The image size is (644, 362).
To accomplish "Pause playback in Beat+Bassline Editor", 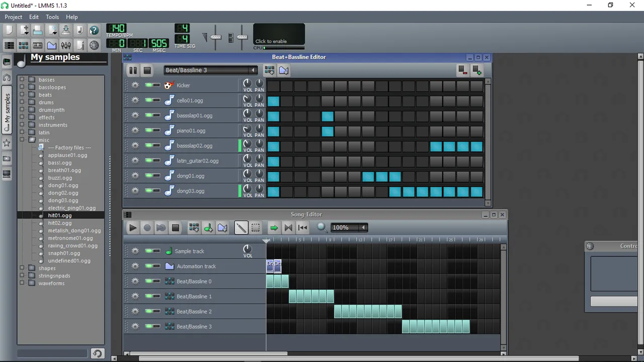I will click(x=133, y=70).
